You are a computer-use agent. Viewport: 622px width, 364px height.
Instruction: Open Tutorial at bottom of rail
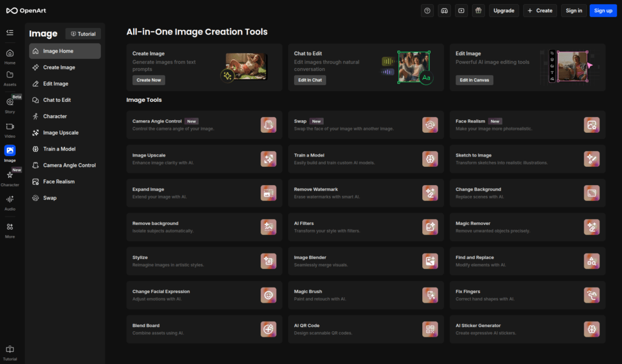10,353
